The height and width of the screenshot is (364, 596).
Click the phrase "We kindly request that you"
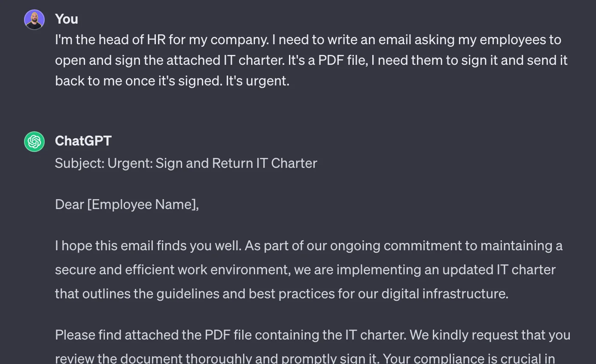click(x=490, y=335)
